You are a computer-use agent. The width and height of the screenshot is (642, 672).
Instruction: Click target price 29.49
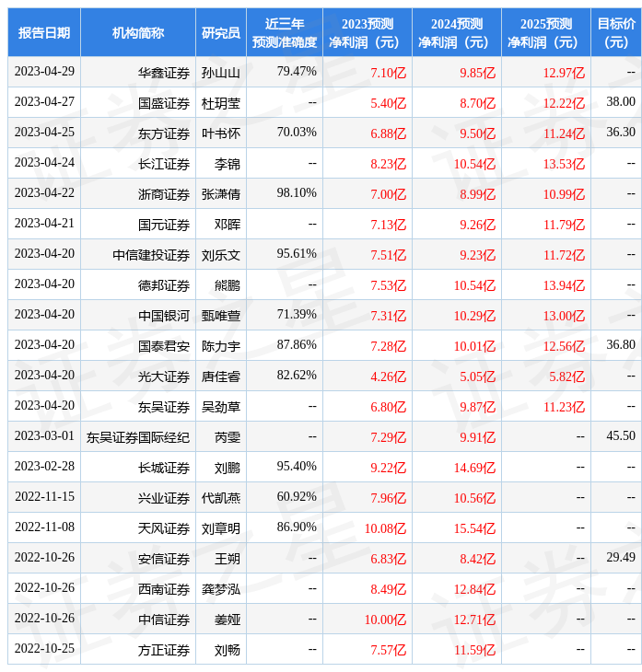pyautogui.click(x=620, y=558)
